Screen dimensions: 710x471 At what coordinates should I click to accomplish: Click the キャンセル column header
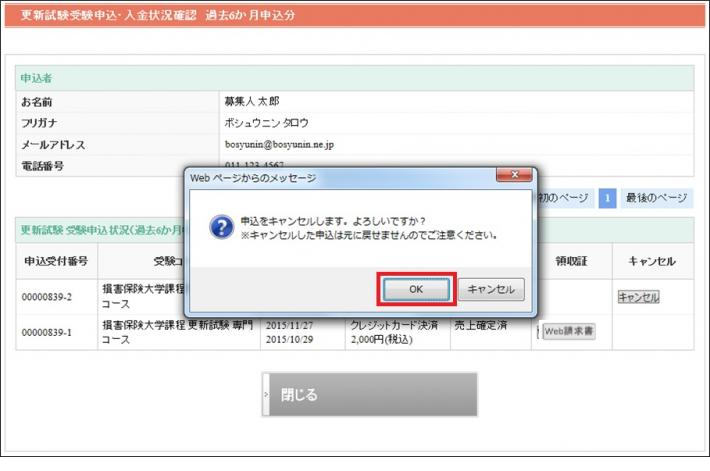click(x=652, y=262)
